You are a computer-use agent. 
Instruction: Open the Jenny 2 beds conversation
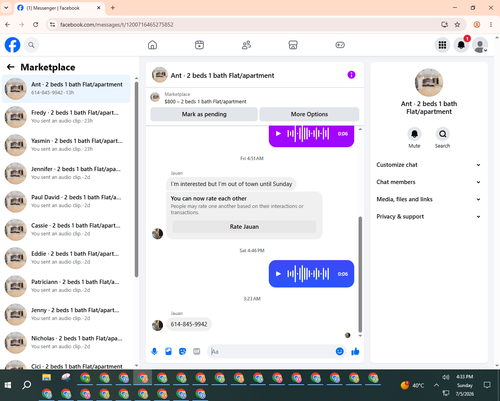point(66,314)
